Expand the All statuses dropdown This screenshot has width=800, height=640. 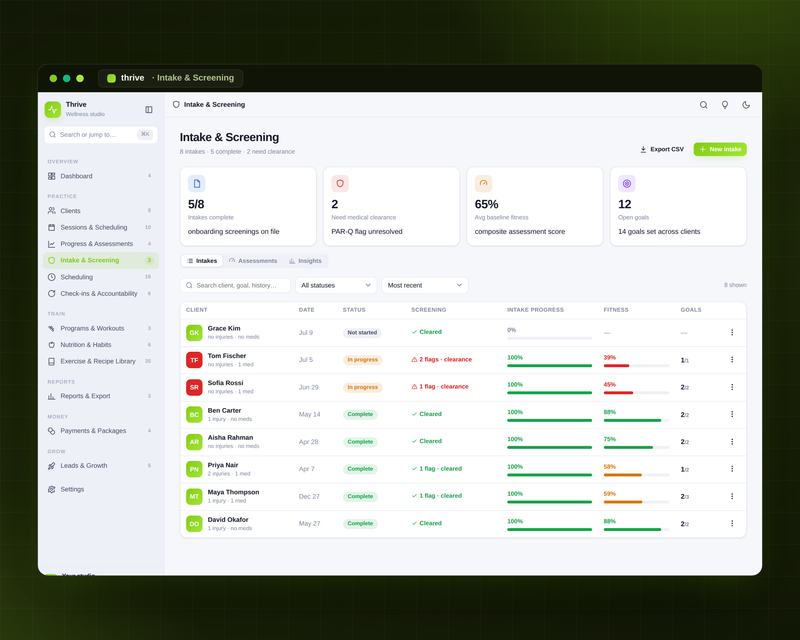coord(336,285)
